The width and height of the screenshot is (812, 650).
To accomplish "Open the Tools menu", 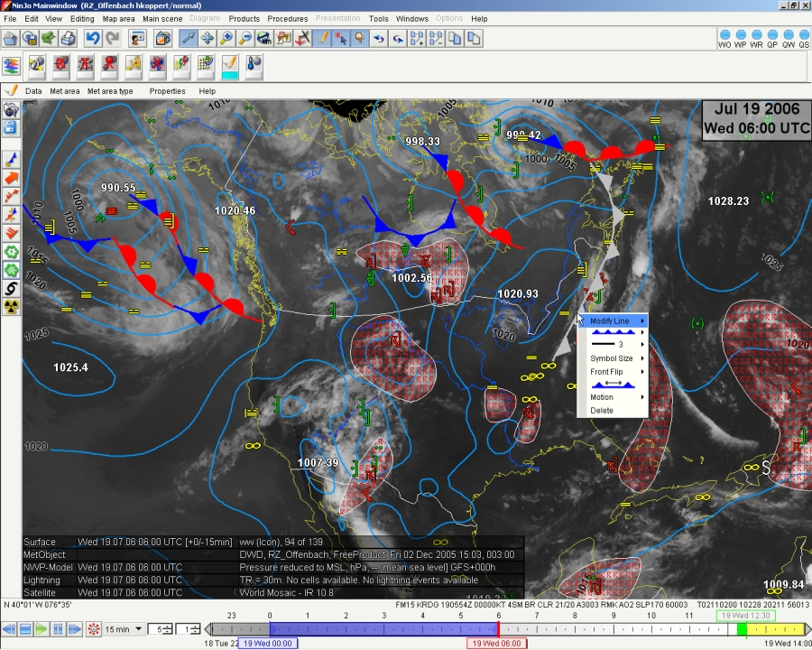I will pos(379,19).
